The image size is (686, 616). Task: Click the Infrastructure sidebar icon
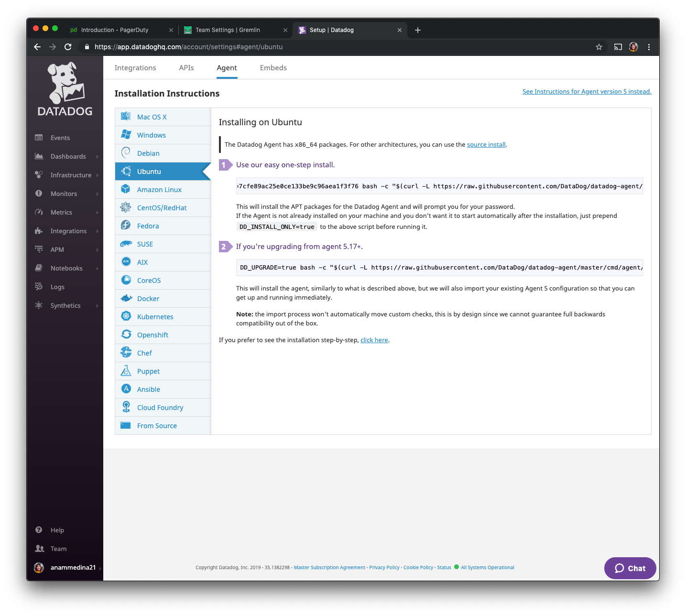pos(39,175)
